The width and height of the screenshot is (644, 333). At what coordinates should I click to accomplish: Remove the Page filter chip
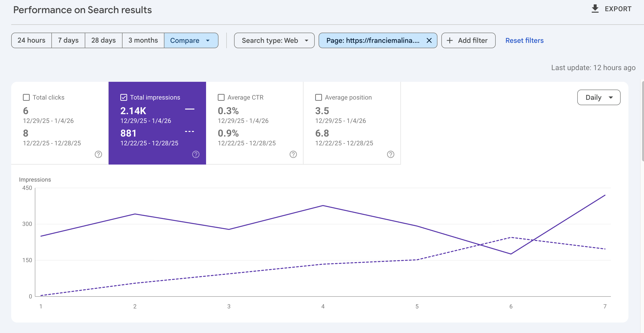coord(429,40)
